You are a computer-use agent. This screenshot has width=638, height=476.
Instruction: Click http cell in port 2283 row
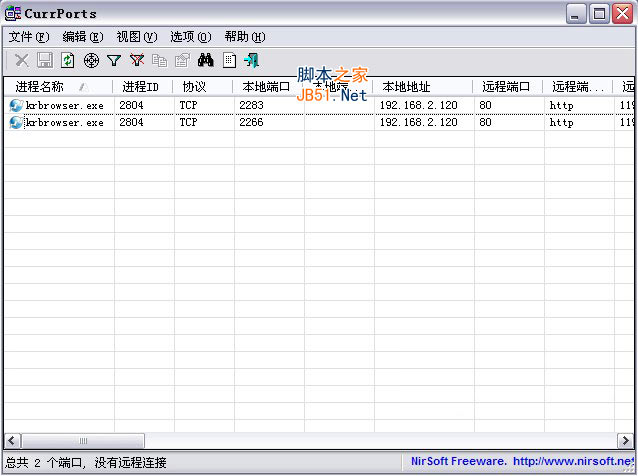click(562, 106)
